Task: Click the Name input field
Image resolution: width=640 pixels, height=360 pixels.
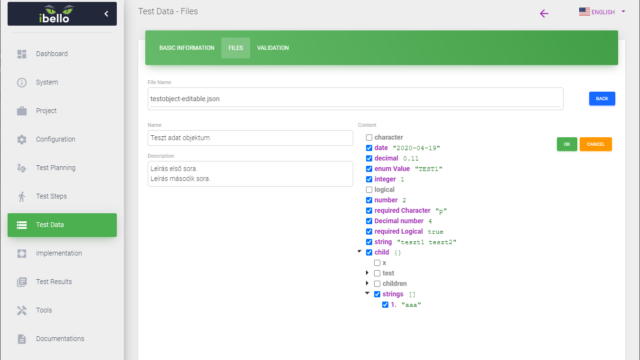Action: [x=250, y=138]
